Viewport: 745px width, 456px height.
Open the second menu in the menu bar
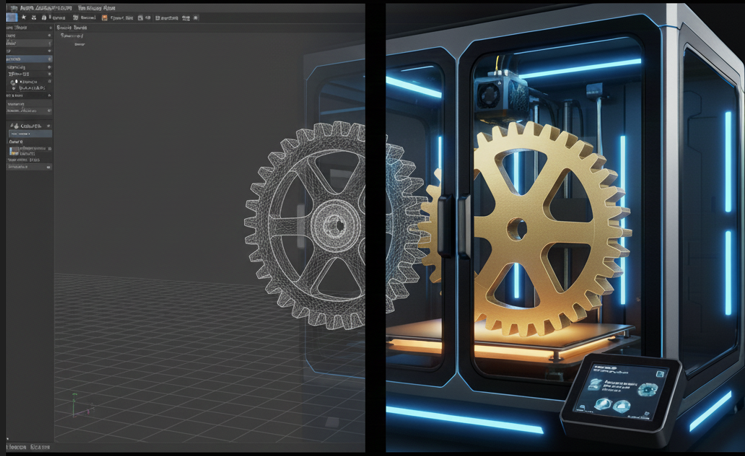click(97, 5)
